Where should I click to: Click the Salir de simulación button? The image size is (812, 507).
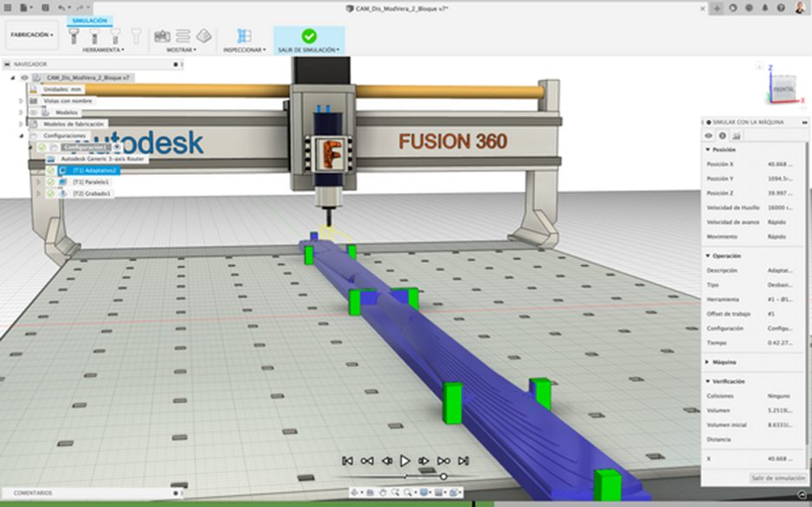point(778,478)
